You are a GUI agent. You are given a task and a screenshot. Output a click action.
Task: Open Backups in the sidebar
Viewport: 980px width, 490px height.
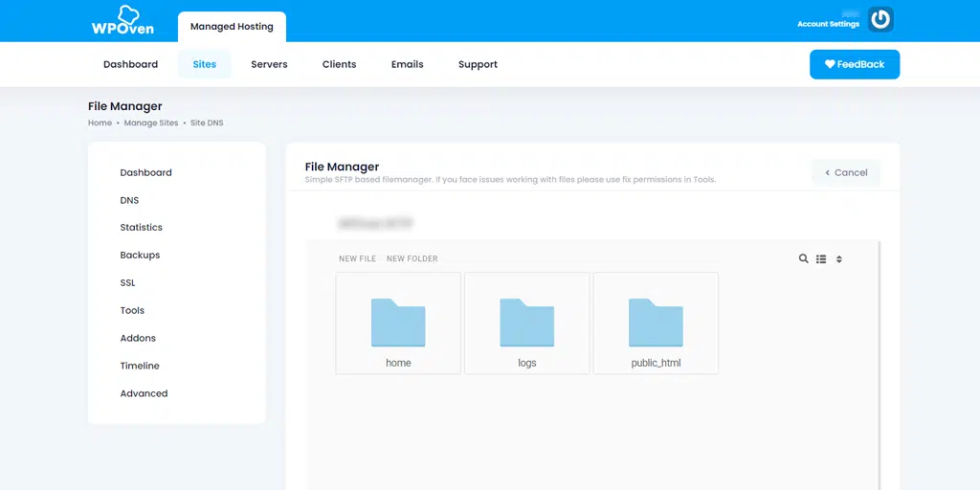tap(140, 255)
